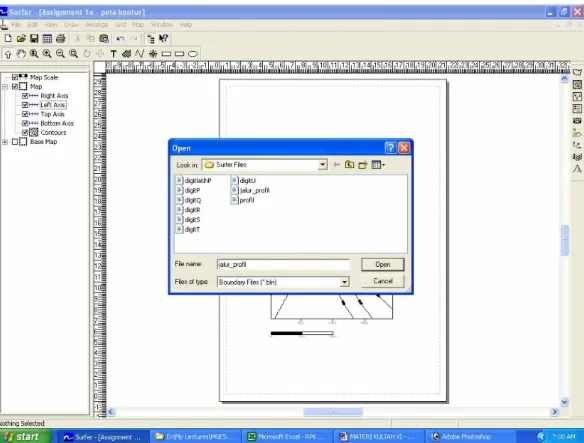This screenshot has width=584, height=443.
Task: Open the File menu
Action: pos(16,25)
